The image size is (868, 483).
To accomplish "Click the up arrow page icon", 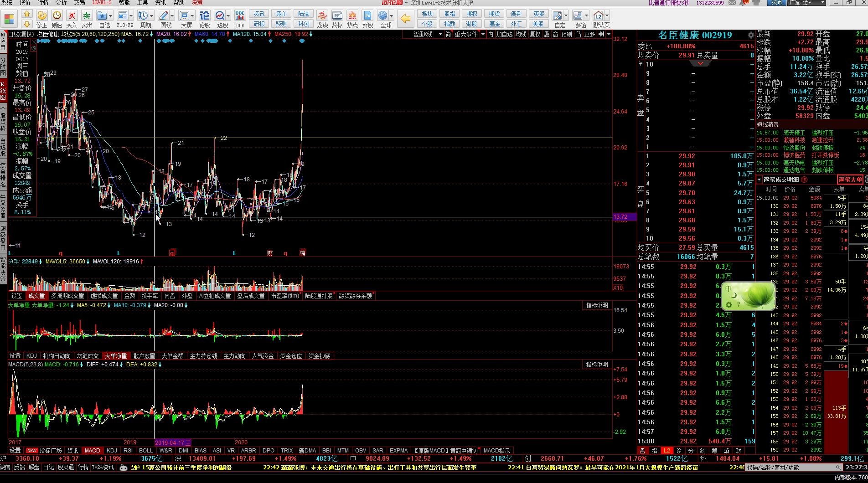I will (x=27, y=14).
